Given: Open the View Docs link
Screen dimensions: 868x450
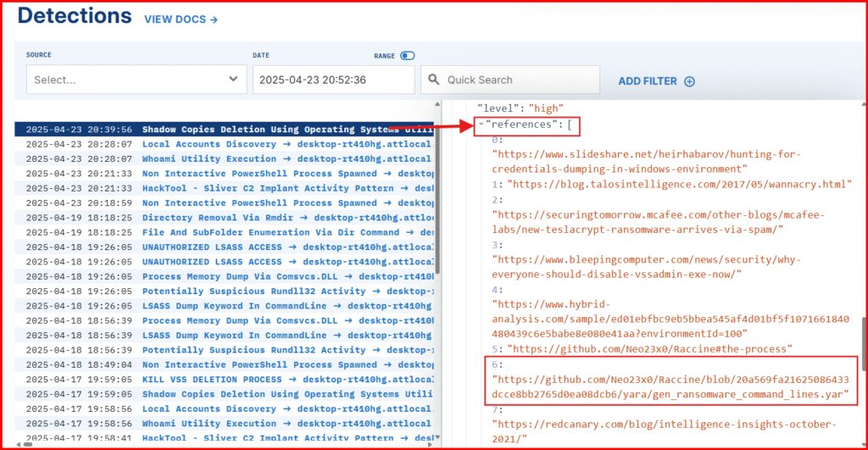Looking at the screenshot, I should (x=181, y=19).
